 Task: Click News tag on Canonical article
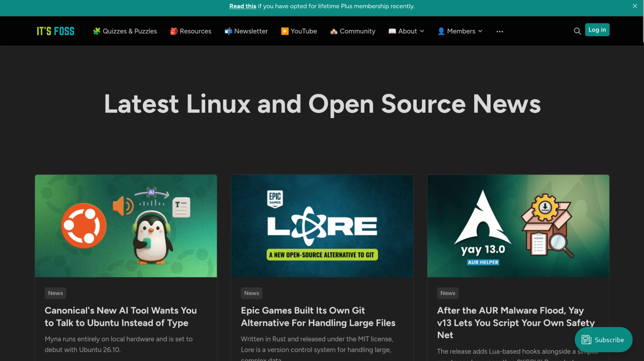coord(56,293)
